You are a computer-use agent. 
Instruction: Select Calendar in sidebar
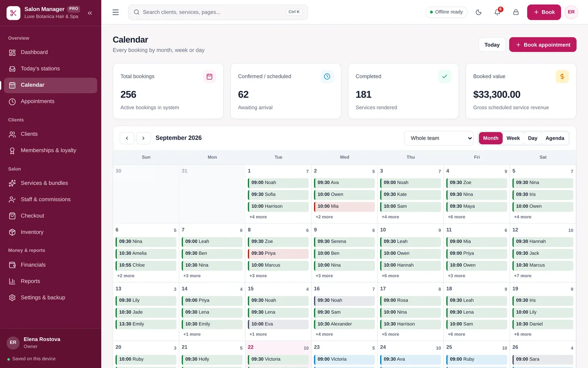(x=50, y=85)
